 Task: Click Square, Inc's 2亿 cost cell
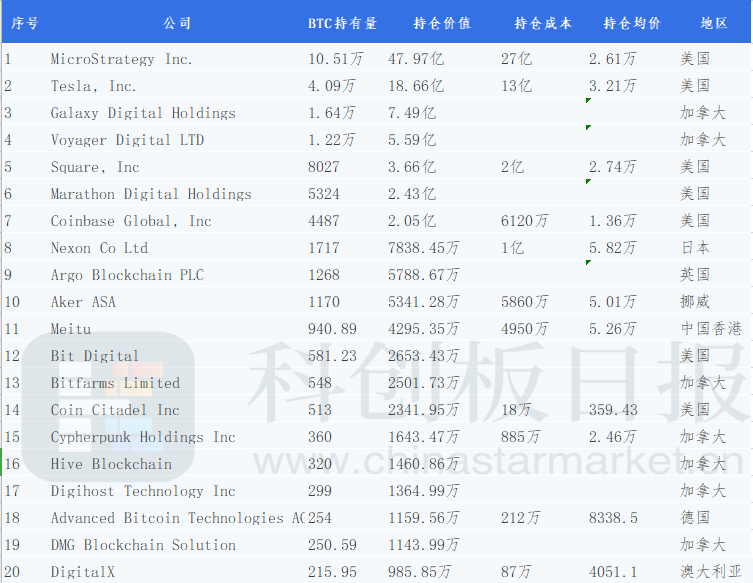[x=512, y=167]
